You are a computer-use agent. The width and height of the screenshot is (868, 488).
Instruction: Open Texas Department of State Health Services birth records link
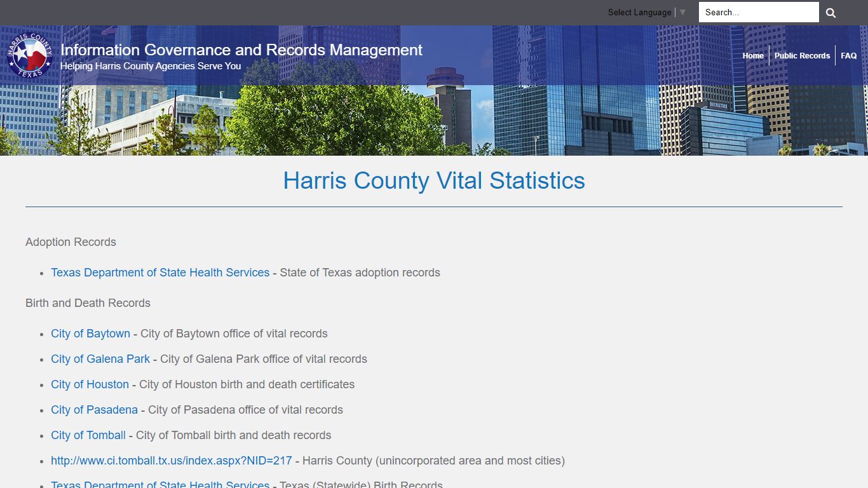click(x=160, y=484)
